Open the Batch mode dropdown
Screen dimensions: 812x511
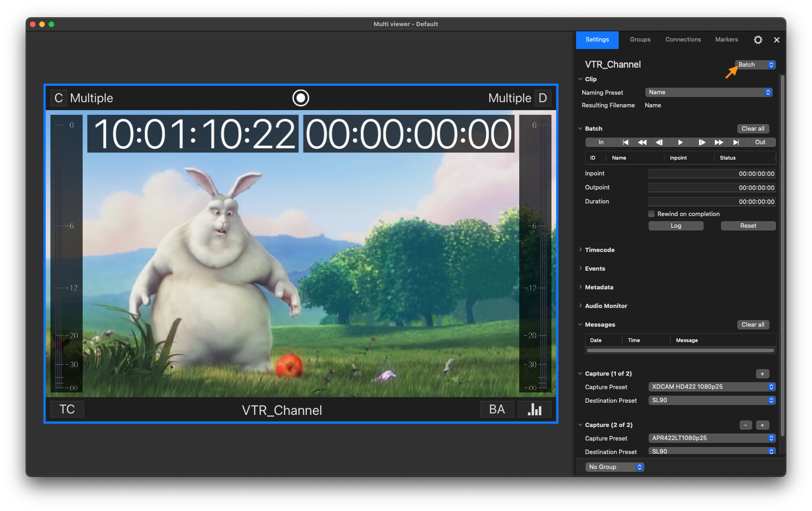(756, 65)
